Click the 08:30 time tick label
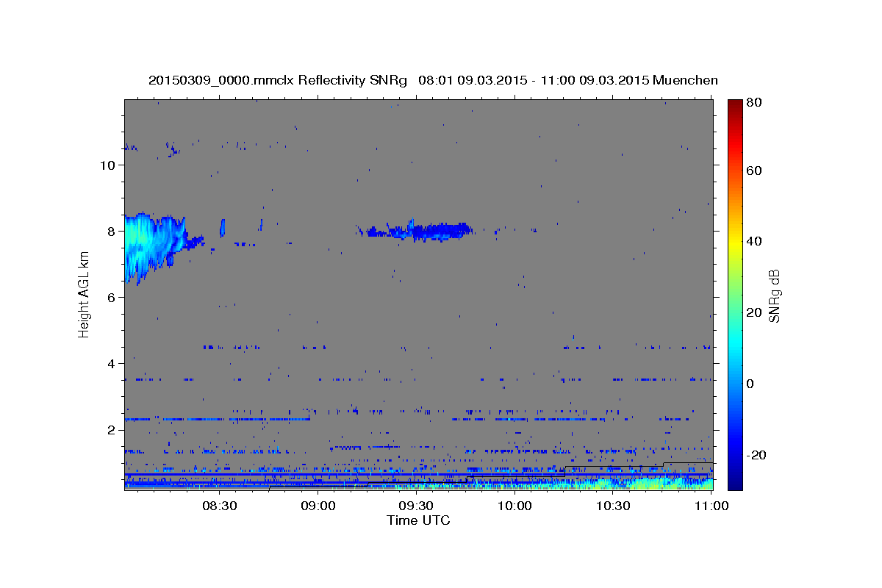 [220, 506]
